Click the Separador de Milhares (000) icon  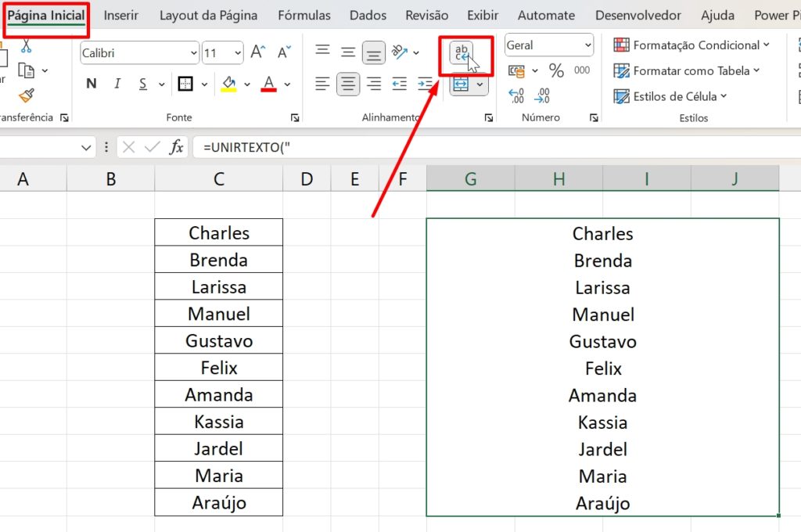(581, 70)
